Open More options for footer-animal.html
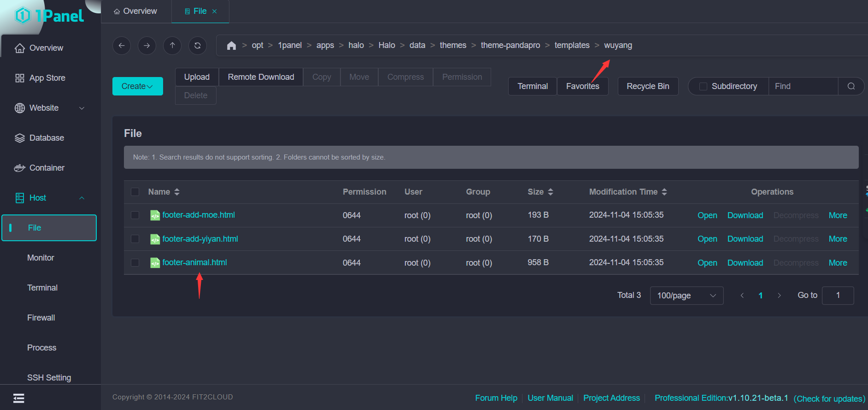The width and height of the screenshot is (868, 410). point(838,263)
